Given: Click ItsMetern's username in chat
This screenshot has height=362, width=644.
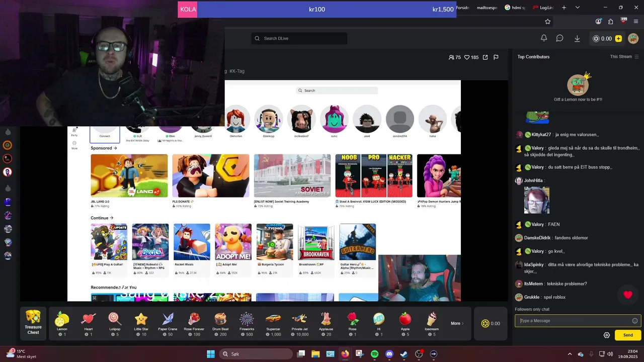Looking at the screenshot, I should (533, 284).
